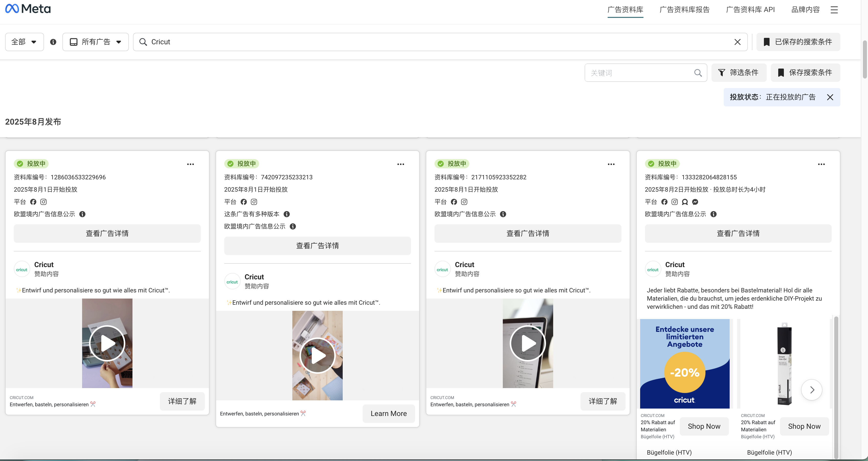The image size is (868, 461).
Task: Remove the 正在投放的广告 filter chip
Action: tap(830, 97)
